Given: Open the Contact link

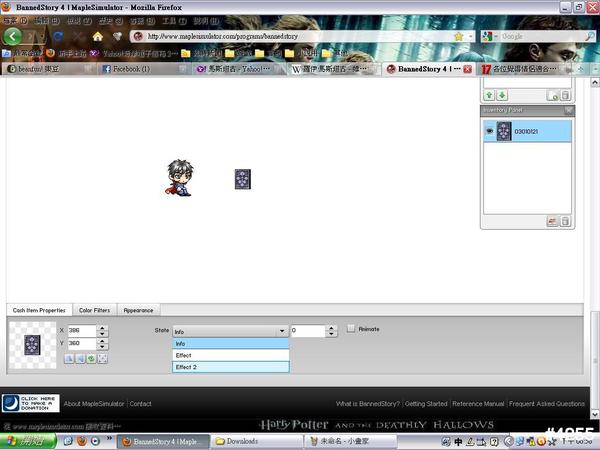Looking at the screenshot, I should [140, 404].
